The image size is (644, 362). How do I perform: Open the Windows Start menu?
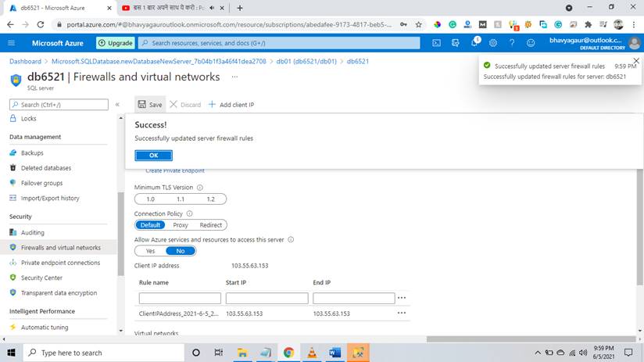(x=12, y=353)
